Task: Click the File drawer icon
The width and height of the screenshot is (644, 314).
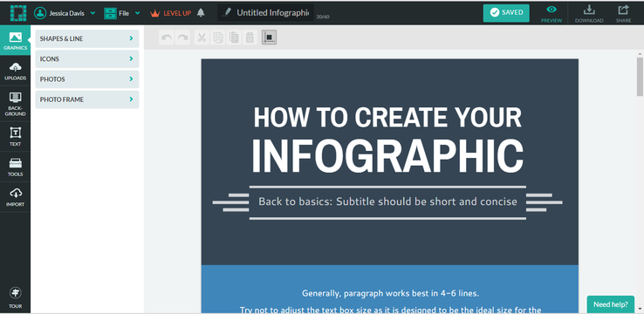Action: (x=110, y=13)
